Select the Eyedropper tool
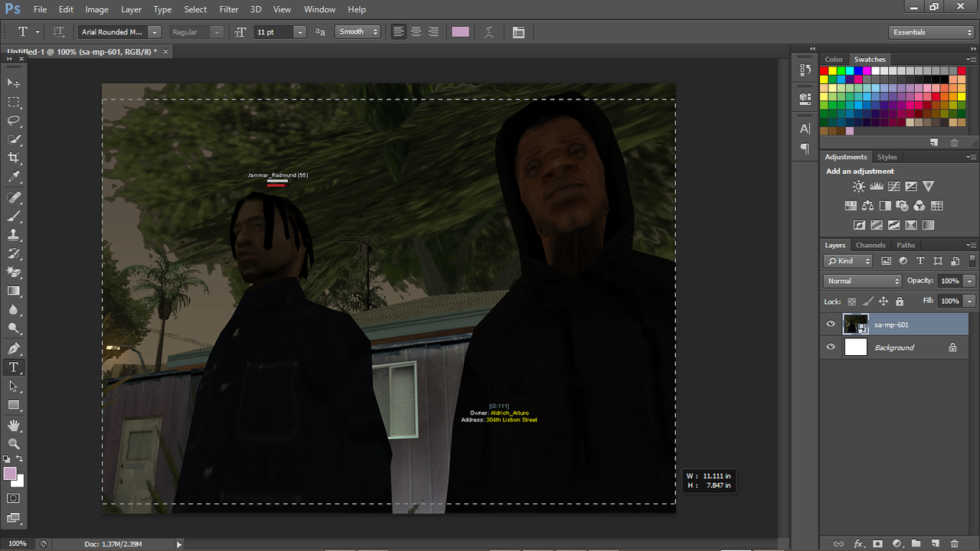Image resolution: width=980 pixels, height=551 pixels. [14, 178]
